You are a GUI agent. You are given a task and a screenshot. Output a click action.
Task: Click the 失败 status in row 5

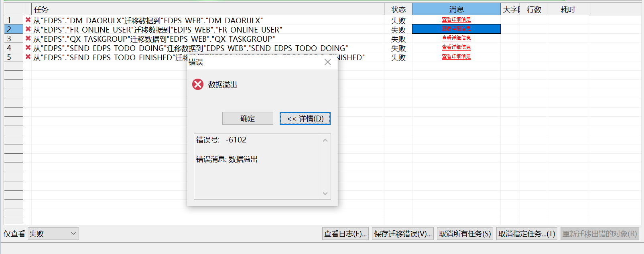tap(398, 57)
